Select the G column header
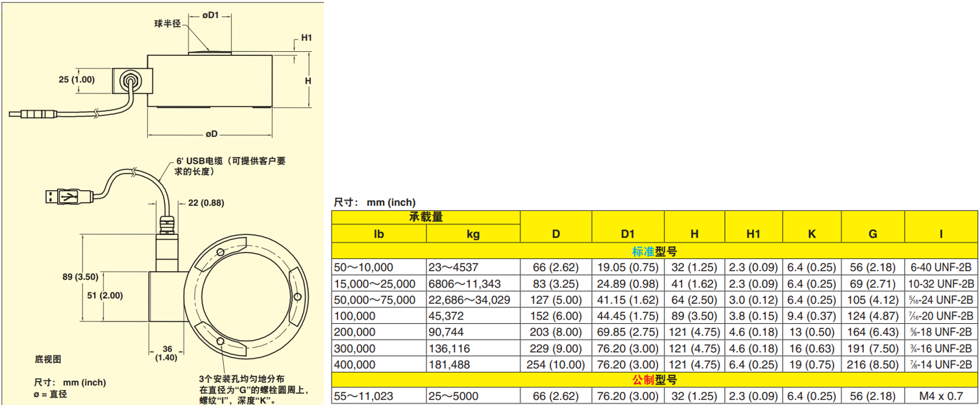Screen dimensions: 980x405 [871, 234]
